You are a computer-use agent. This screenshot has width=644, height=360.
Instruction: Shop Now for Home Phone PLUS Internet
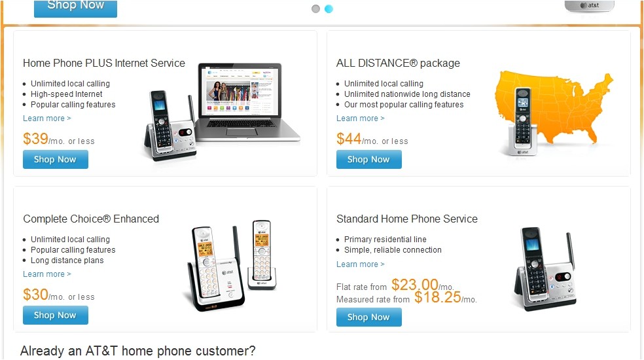click(55, 159)
